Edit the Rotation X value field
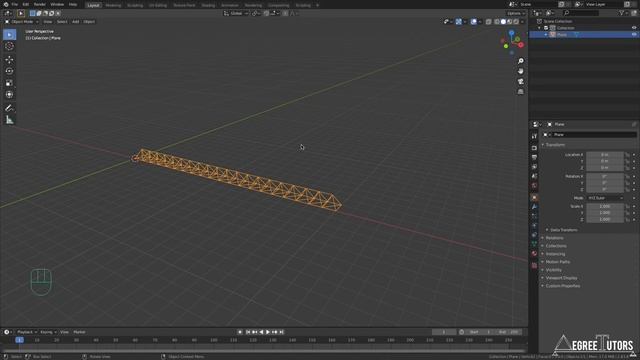Viewport: 640px width, 360px height. [x=605, y=176]
